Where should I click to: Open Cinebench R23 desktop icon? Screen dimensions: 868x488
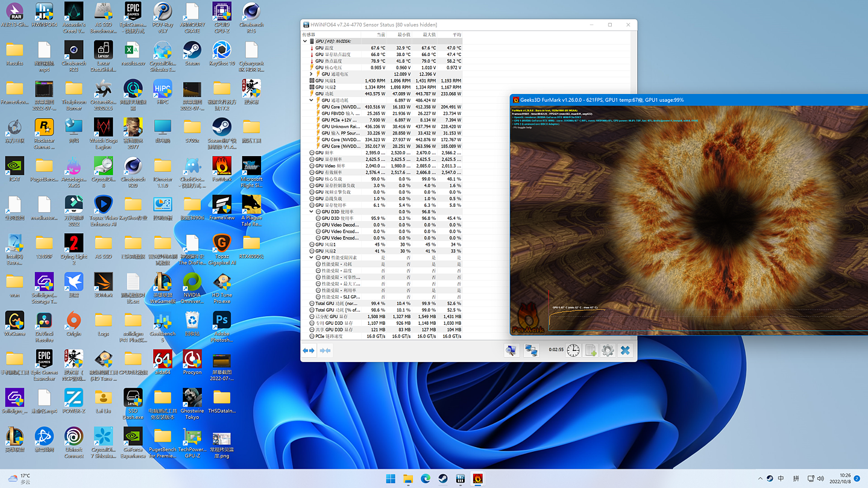pyautogui.click(x=74, y=56)
